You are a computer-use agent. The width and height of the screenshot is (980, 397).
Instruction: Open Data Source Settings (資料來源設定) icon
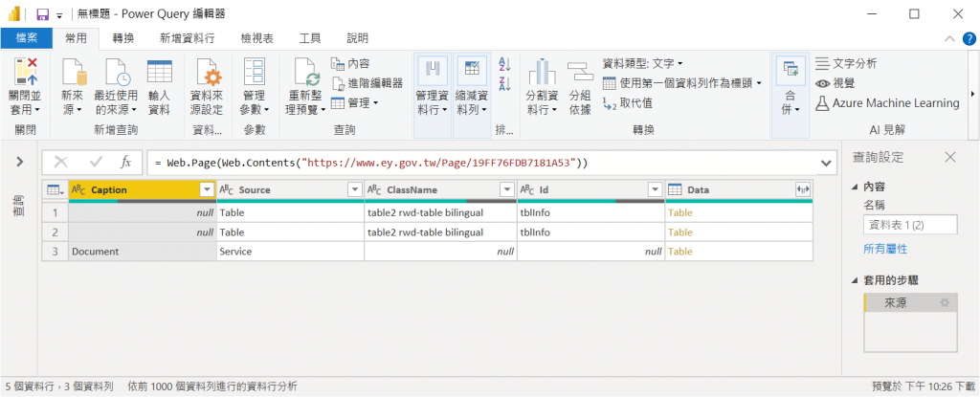[x=207, y=72]
